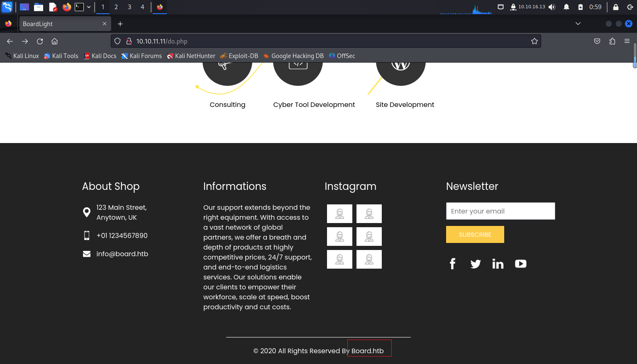Open a new tab with plus button
The image size is (637, 364).
click(120, 24)
